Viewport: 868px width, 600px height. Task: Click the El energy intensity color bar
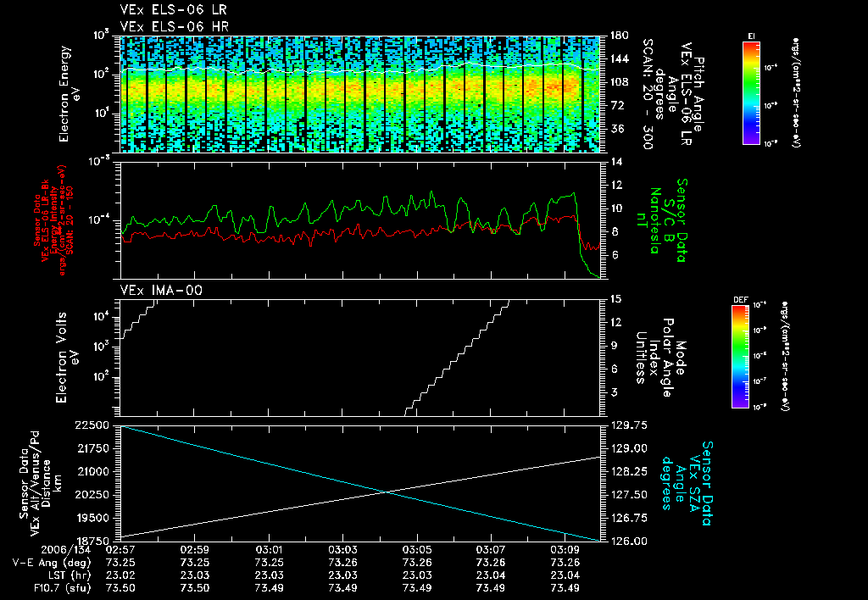751,93
